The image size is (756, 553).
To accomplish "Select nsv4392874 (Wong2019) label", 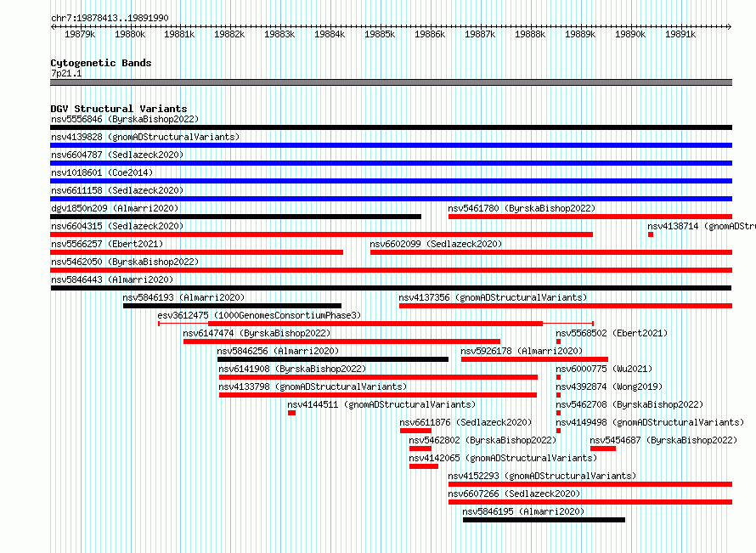I will 609,387.
